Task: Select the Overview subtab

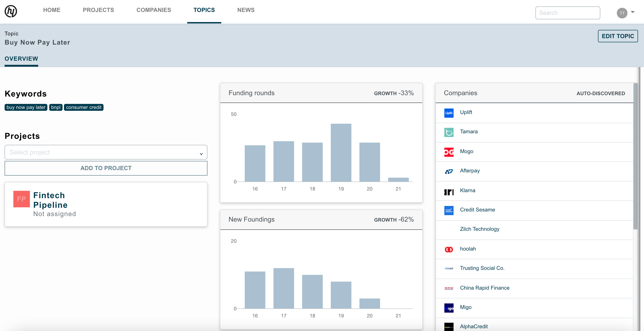Action: pyautogui.click(x=21, y=59)
